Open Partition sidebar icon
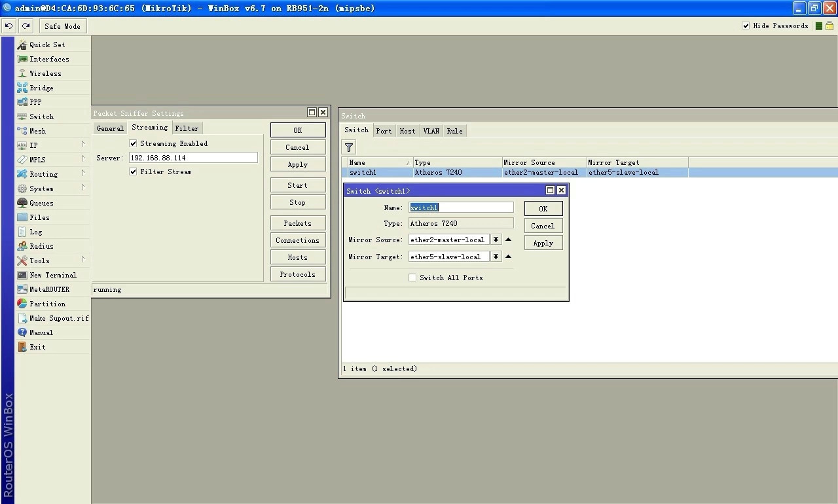This screenshot has height=504, width=838. 22,304
